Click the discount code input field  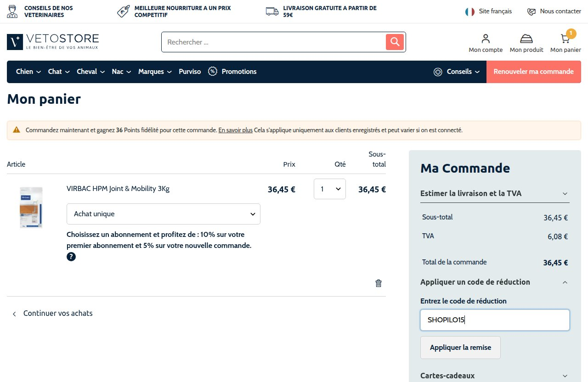click(x=495, y=320)
